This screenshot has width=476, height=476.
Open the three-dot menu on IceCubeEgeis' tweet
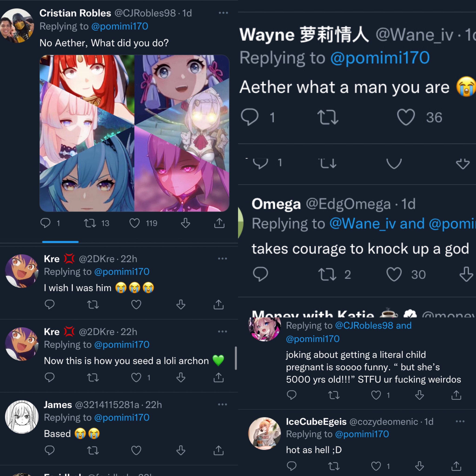pyautogui.click(x=460, y=421)
